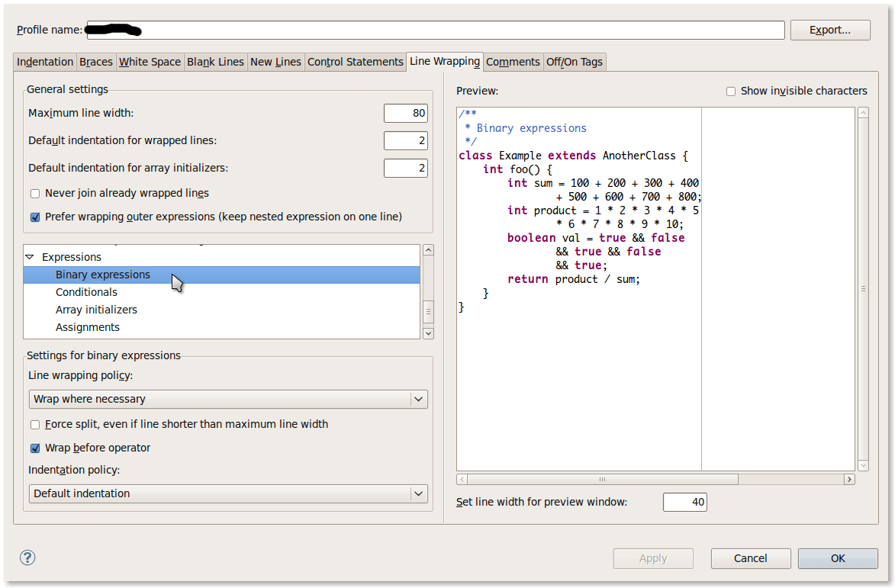This screenshot has height=588, width=895.
Task: Click the preview window line width field
Action: (x=685, y=502)
